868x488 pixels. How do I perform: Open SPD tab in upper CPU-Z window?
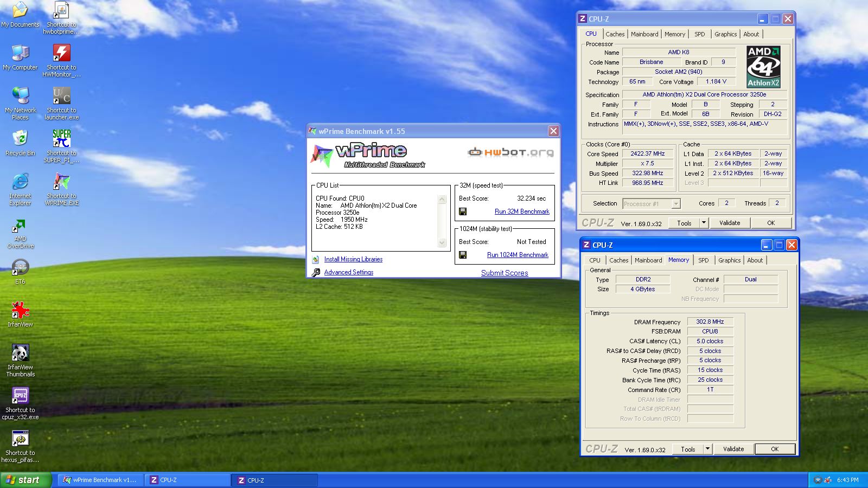point(700,34)
